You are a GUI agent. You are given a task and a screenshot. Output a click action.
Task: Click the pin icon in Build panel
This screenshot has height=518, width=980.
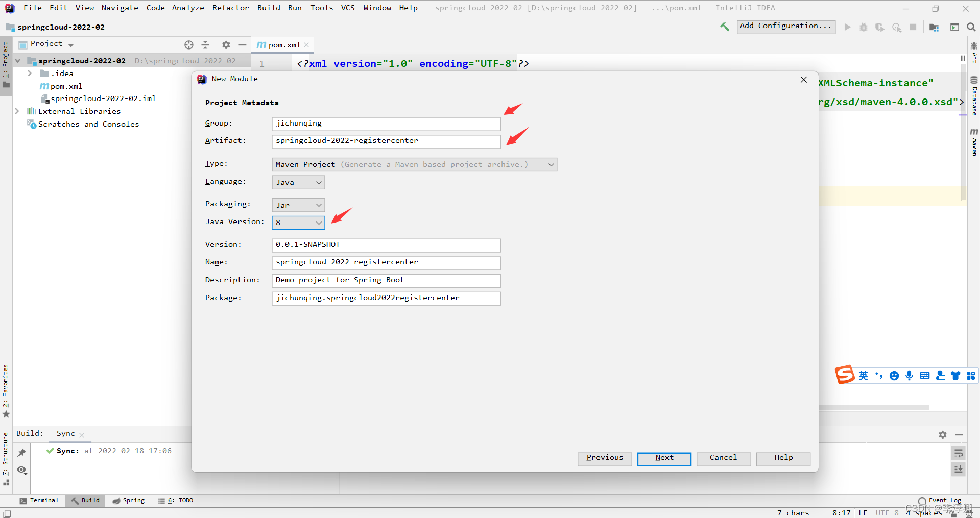click(21, 453)
